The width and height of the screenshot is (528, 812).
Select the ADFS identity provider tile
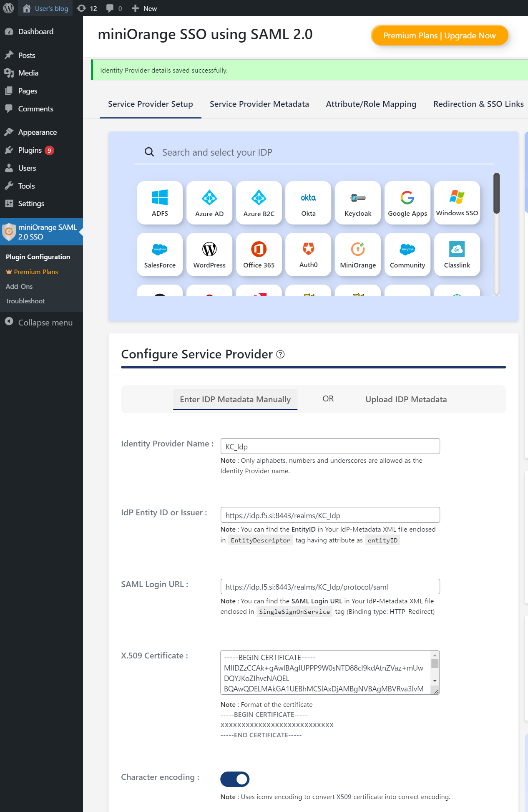coord(160,203)
